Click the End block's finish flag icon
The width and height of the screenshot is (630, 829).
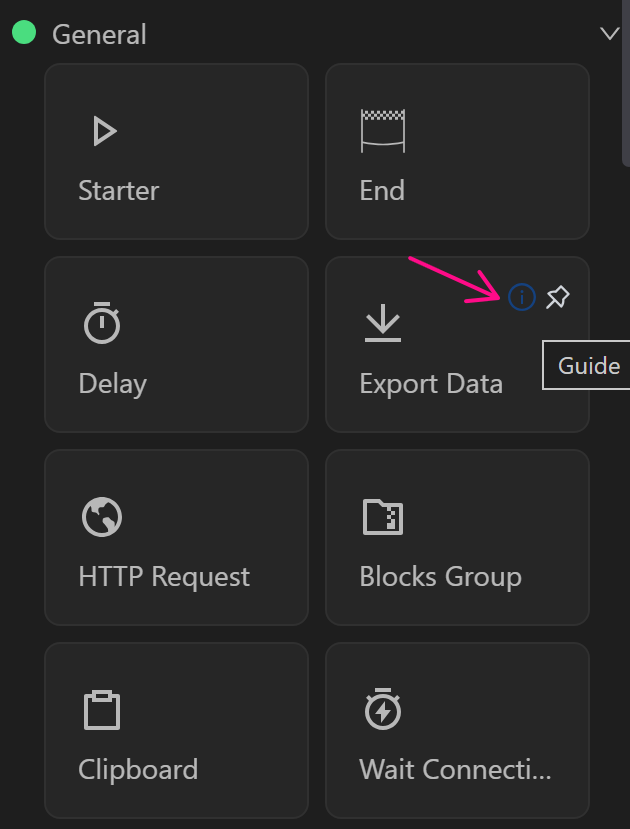click(382, 131)
